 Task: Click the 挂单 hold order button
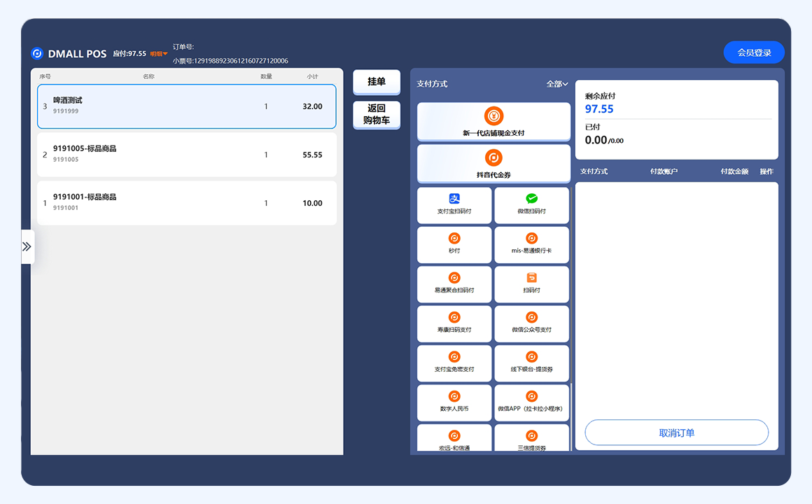click(x=377, y=82)
